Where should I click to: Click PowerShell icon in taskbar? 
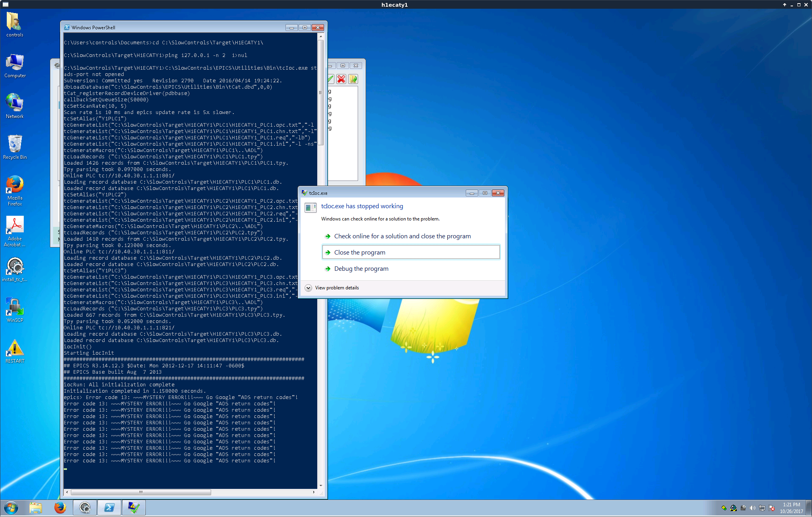point(109,507)
